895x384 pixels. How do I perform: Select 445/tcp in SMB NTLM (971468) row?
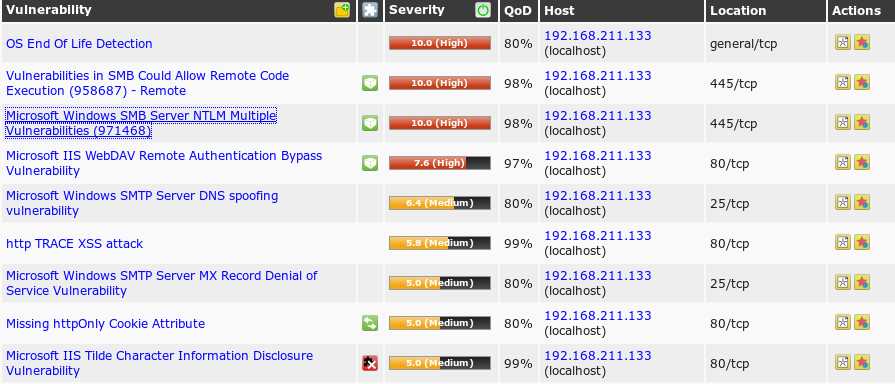733,124
